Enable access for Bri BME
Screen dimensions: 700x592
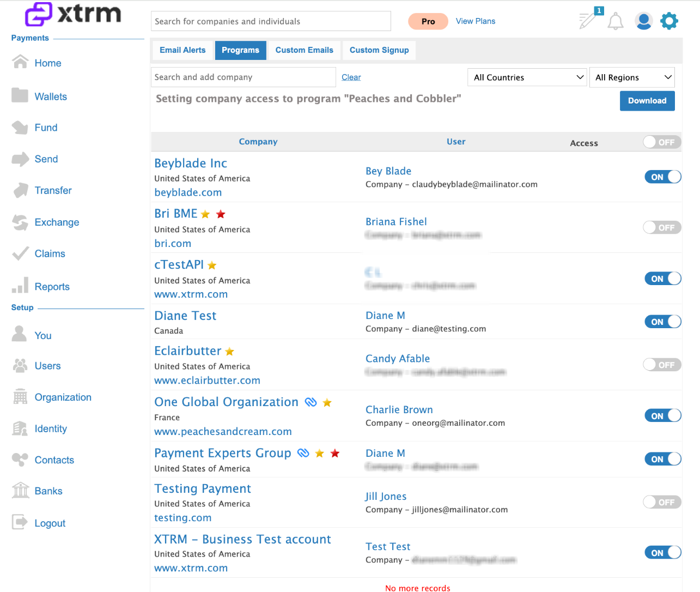coord(662,227)
